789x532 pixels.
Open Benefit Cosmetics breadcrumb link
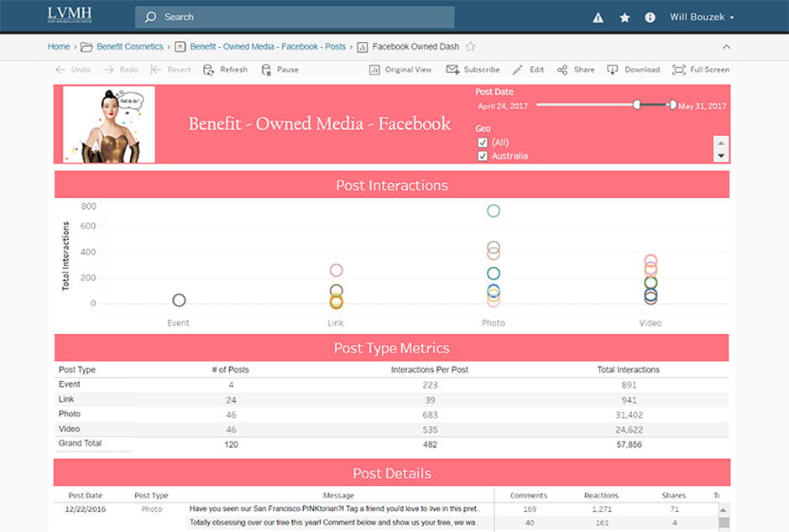pos(130,46)
